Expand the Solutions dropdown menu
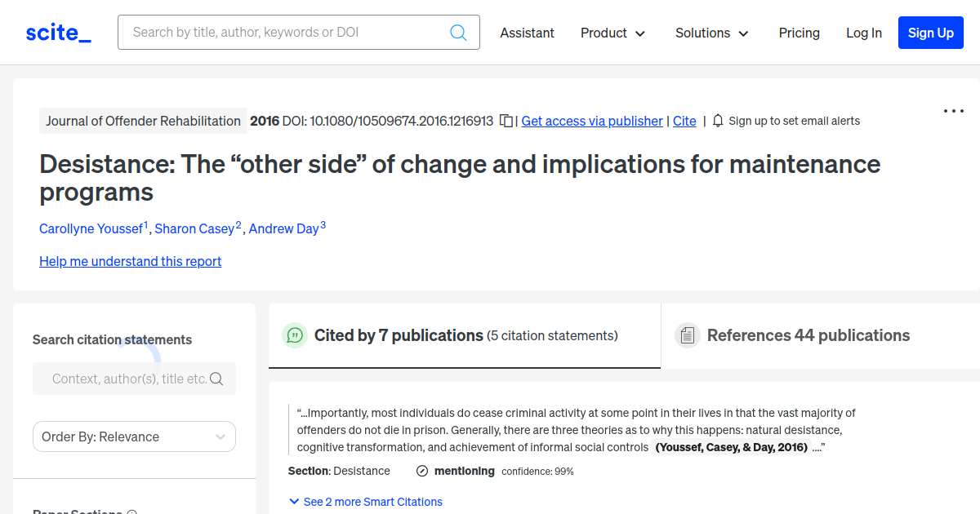 pyautogui.click(x=711, y=33)
